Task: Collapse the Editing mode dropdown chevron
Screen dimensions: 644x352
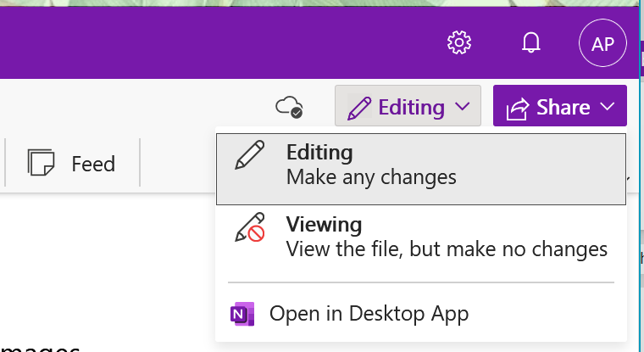Action: point(463,107)
